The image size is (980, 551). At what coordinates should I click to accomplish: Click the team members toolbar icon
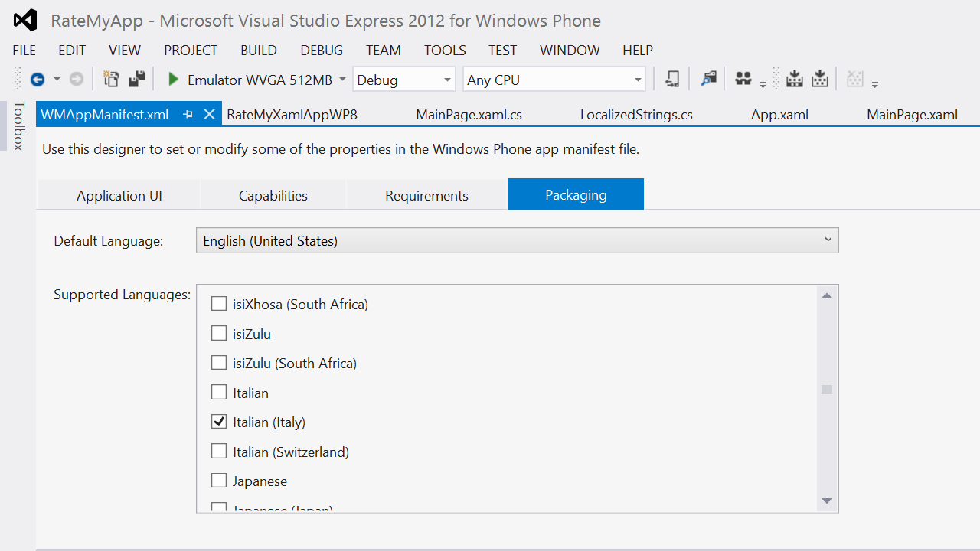point(743,79)
